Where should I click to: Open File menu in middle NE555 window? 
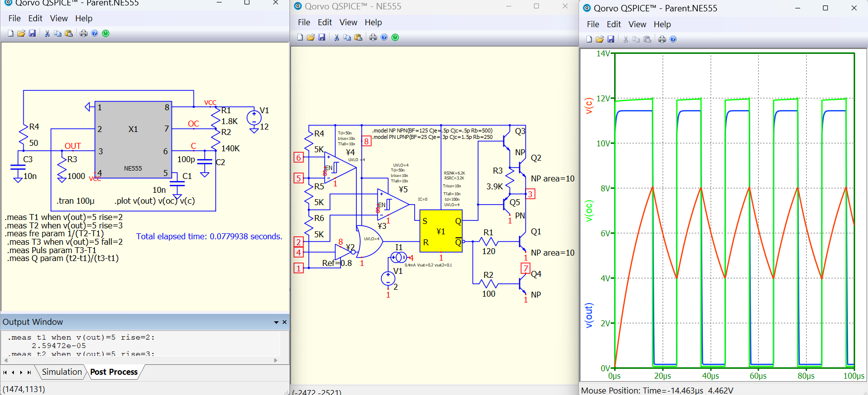tap(304, 22)
